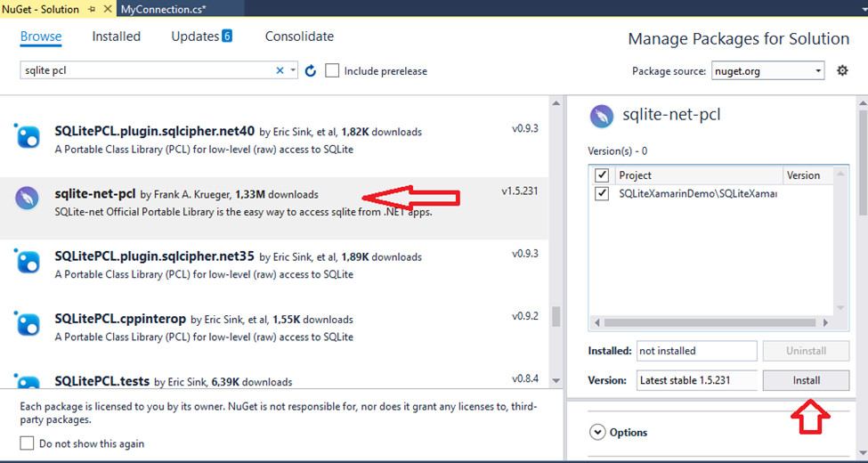
Task: Click the project list horizontal scrollbar thumb
Action: coord(710,322)
